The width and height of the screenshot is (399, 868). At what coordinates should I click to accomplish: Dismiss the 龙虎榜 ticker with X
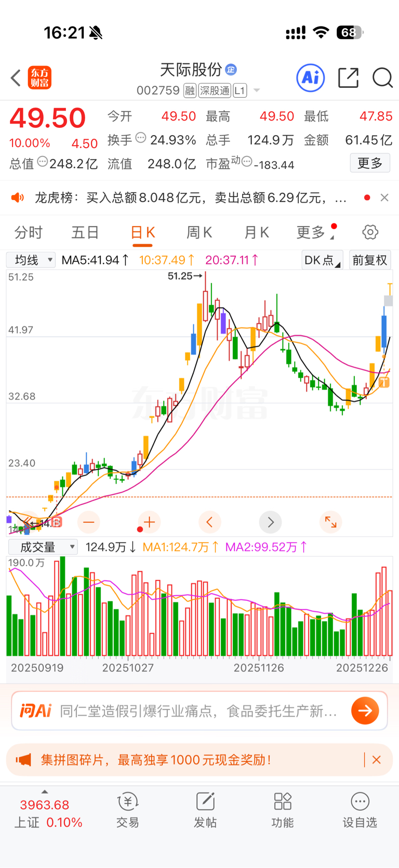click(x=384, y=198)
